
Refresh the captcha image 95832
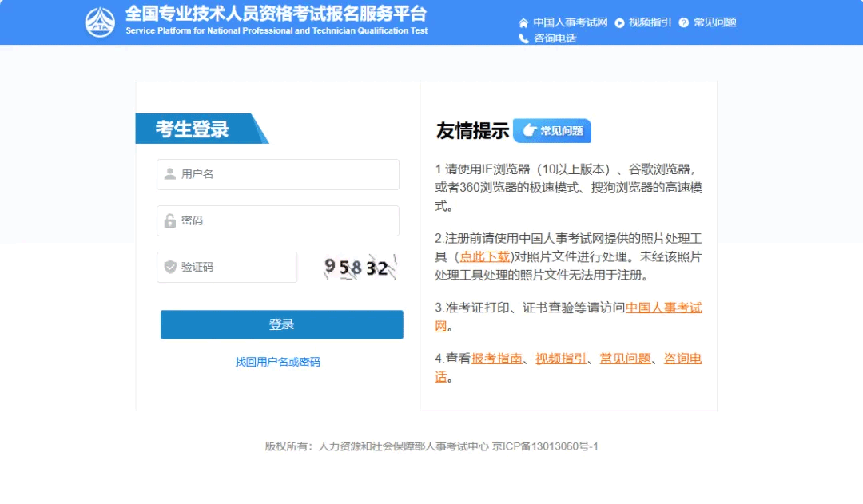point(356,268)
